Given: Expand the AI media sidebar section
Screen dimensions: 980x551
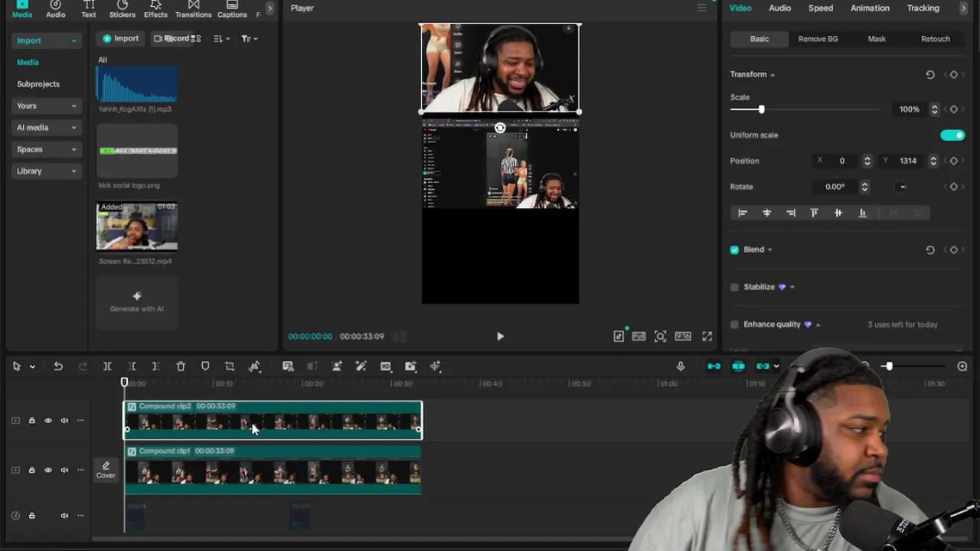Looking at the screenshot, I should [46, 128].
